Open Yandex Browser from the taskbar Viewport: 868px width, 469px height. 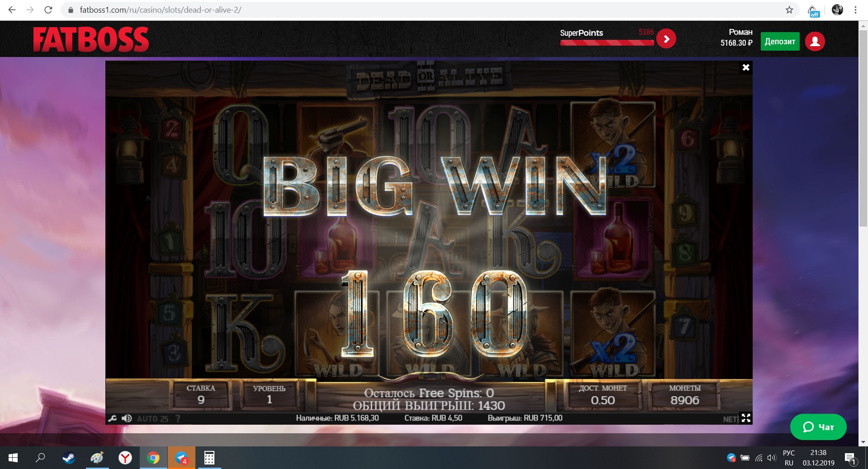[125, 458]
